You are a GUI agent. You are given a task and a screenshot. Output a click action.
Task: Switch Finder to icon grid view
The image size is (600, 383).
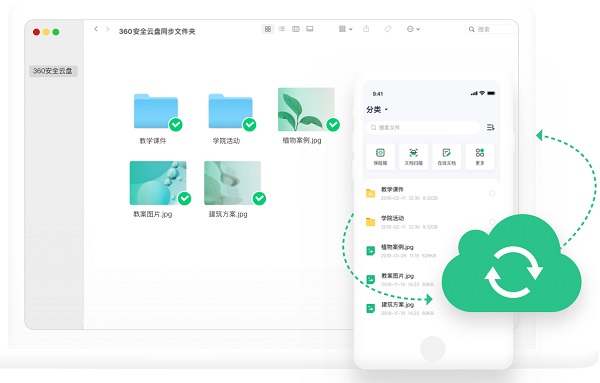(268, 29)
